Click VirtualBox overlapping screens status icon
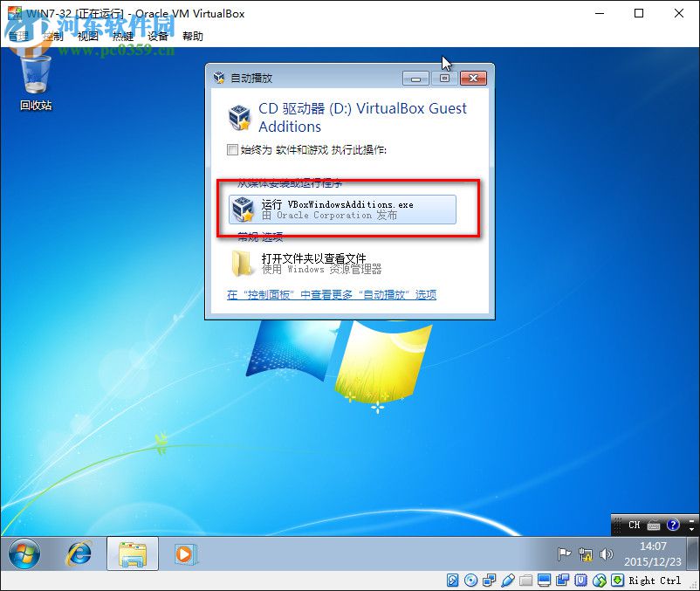The width and height of the screenshot is (700, 591). click(x=562, y=581)
